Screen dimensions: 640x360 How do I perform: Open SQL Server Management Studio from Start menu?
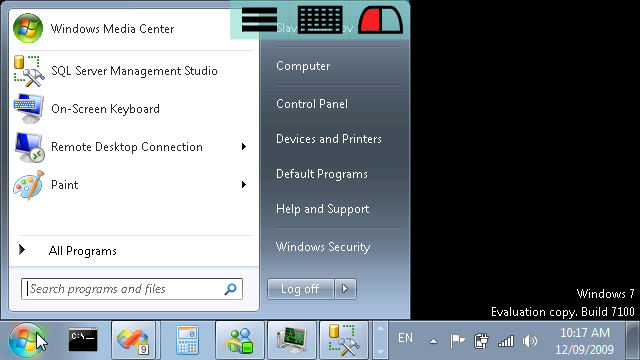tap(133, 71)
